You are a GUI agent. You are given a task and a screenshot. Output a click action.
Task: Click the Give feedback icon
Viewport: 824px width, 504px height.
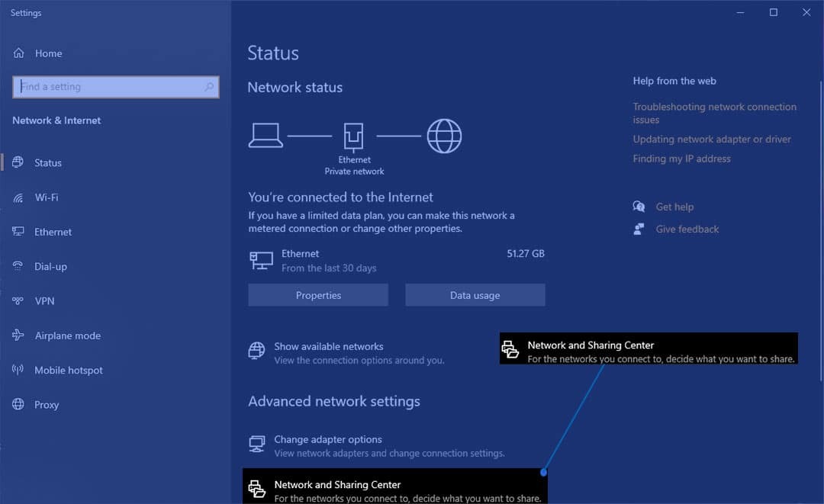tap(639, 229)
